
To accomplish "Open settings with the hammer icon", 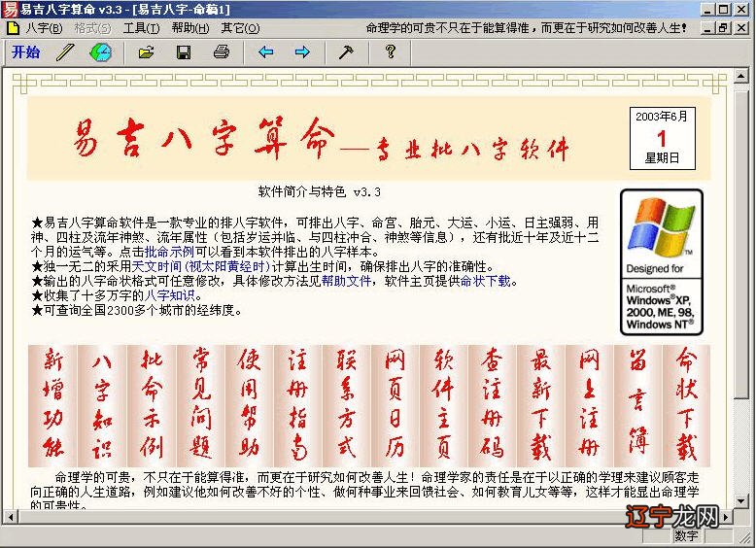I will [x=346, y=52].
